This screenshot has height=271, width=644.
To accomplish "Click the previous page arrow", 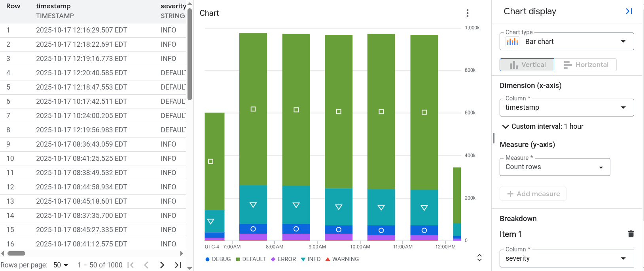I will click(x=146, y=265).
